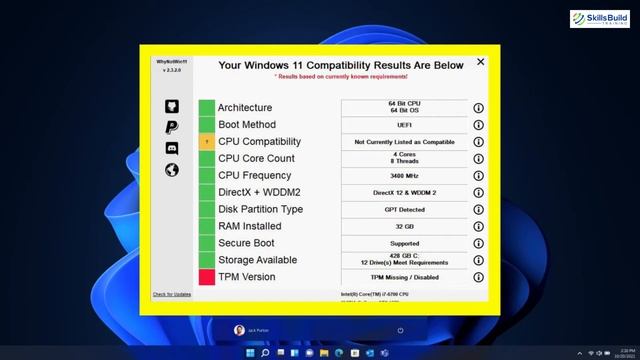Viewport: 640px width, 360px height.
Task: Select '12 Drive(s) Meet Requirements' storage text
Action: [x=404, y=262]
